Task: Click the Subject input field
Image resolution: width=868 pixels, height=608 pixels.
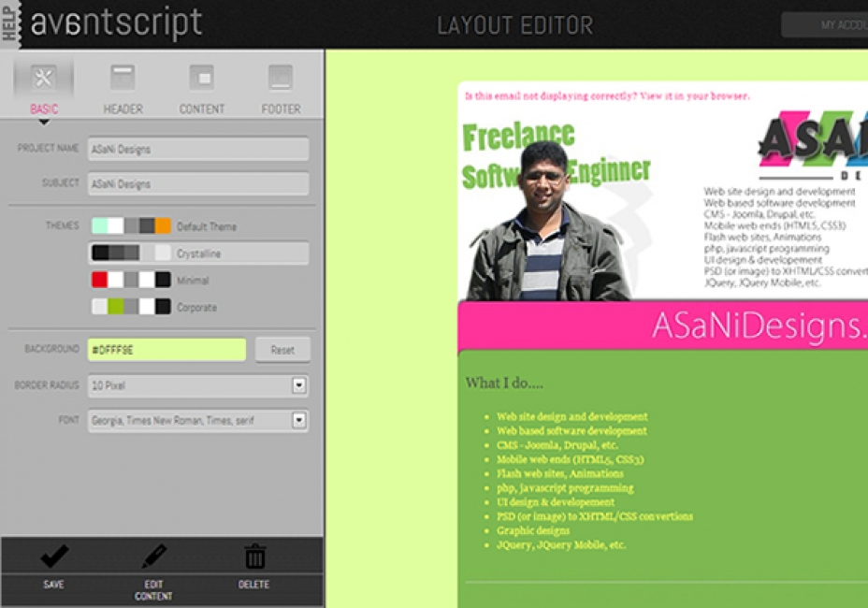Action: [x=198, y=184]
